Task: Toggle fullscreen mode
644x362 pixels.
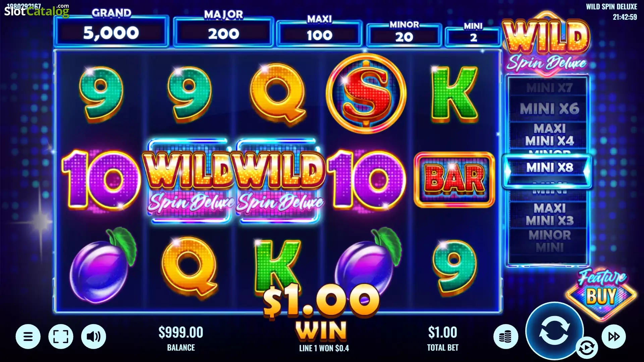Action: pos(61,336)
